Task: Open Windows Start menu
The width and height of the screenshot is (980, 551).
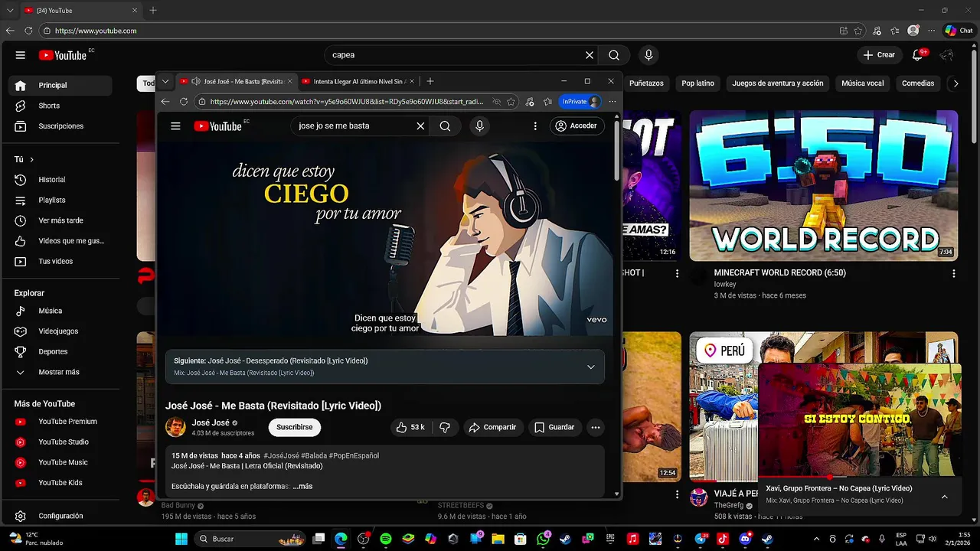Action: click(x=181, y=539)
